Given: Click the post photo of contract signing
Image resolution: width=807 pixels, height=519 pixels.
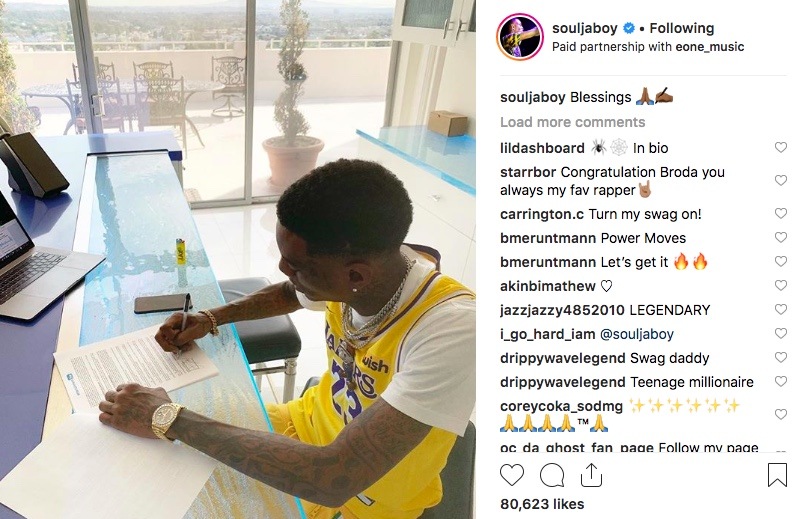Looking at the screenshot, I should [238, 260].
